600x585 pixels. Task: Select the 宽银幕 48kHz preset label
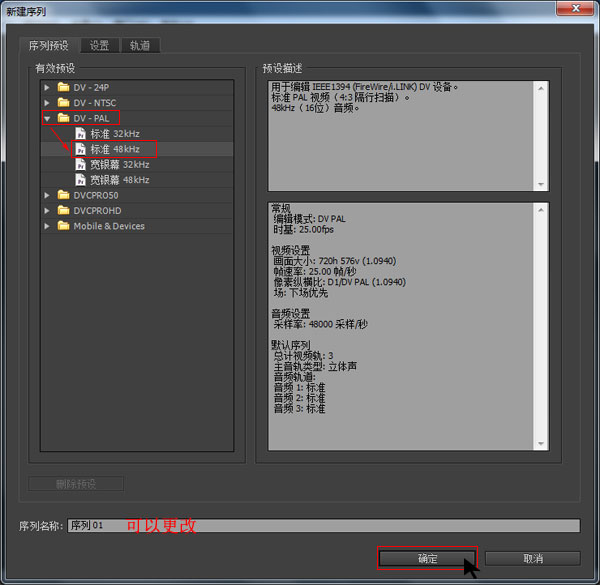tap(120, 180)
